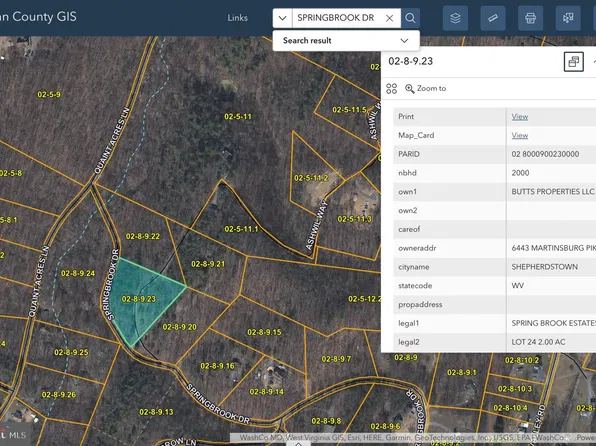Viewport: 596px width, 446px height.
Task: Click parcel label 02-5-11.5
Action: pos(349,110)
